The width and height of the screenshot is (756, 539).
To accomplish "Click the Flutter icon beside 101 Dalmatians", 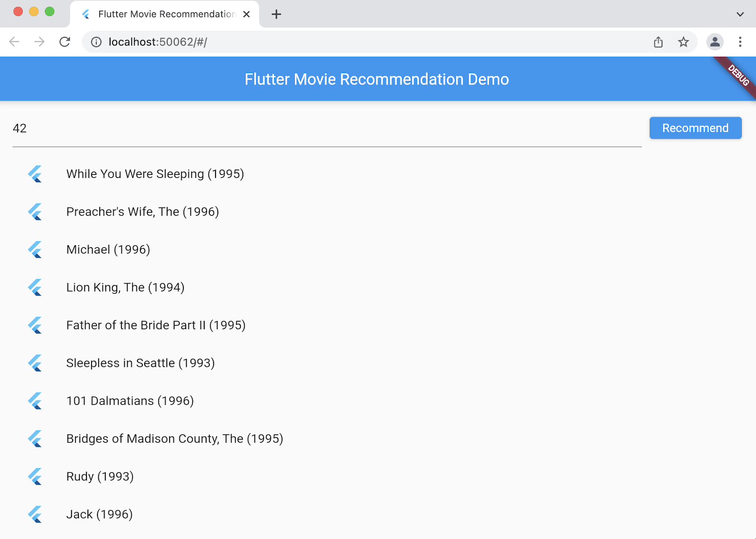I will (x=35, y=401).
